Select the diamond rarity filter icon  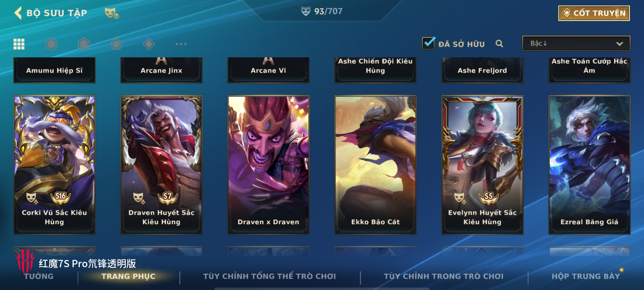click(x=149, y=44)
